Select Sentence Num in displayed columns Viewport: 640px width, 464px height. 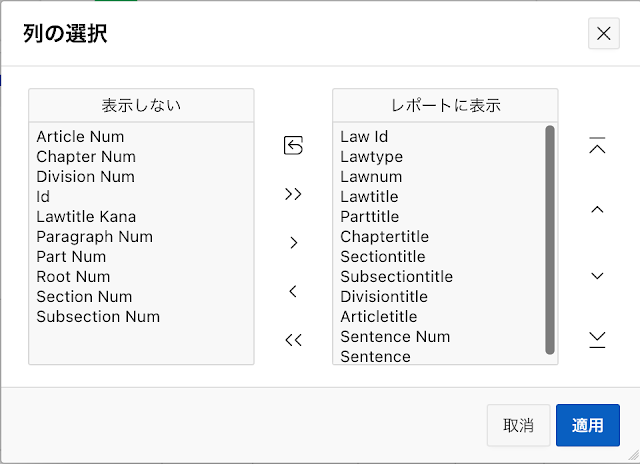395,337
